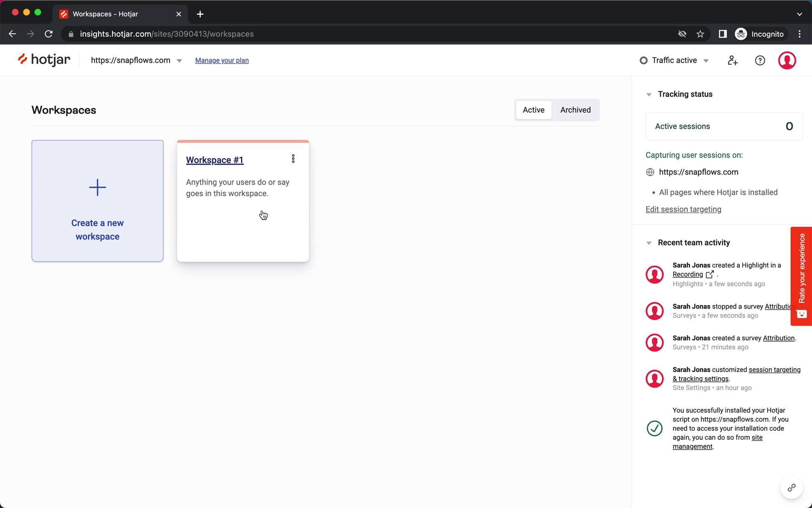The width and height of the screenshot is (812, 508).
Task: Switch to the Active workspaces view
Action: click(533, 110)
